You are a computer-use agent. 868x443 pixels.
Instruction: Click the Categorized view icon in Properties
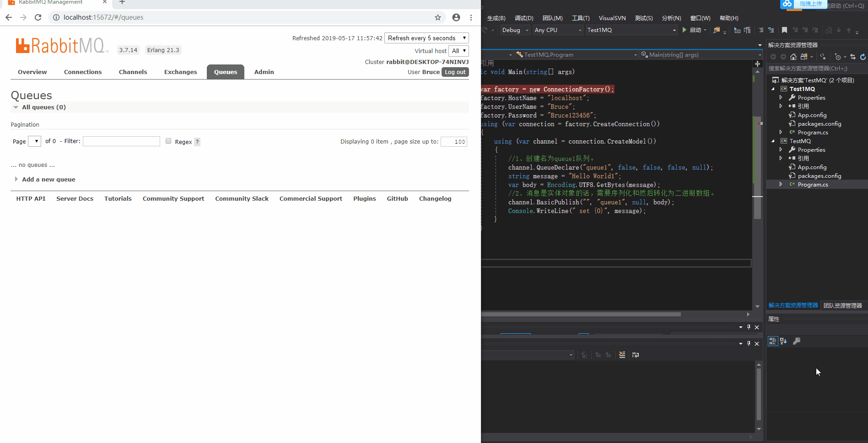tap(772, 341)
